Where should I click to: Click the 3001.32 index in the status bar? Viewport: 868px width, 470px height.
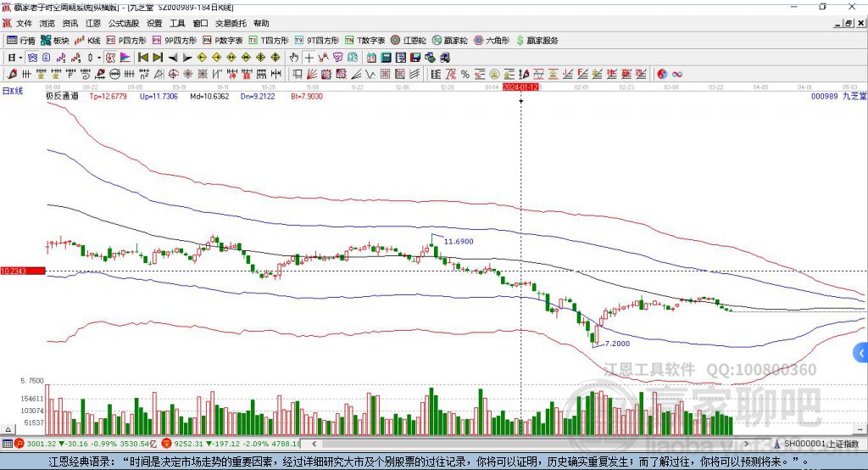(x=41, y=444)
